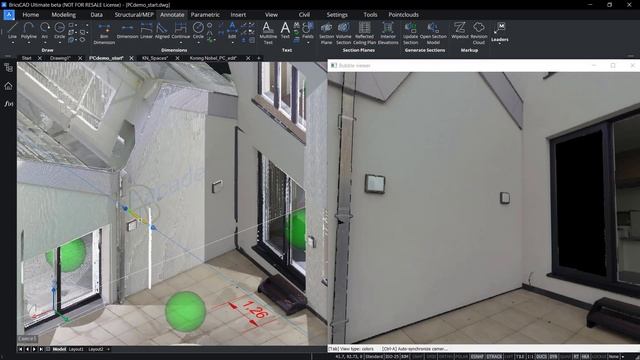Expand the Continue dimension dropdown arrow
640x360 pixels.
(180, 42)
